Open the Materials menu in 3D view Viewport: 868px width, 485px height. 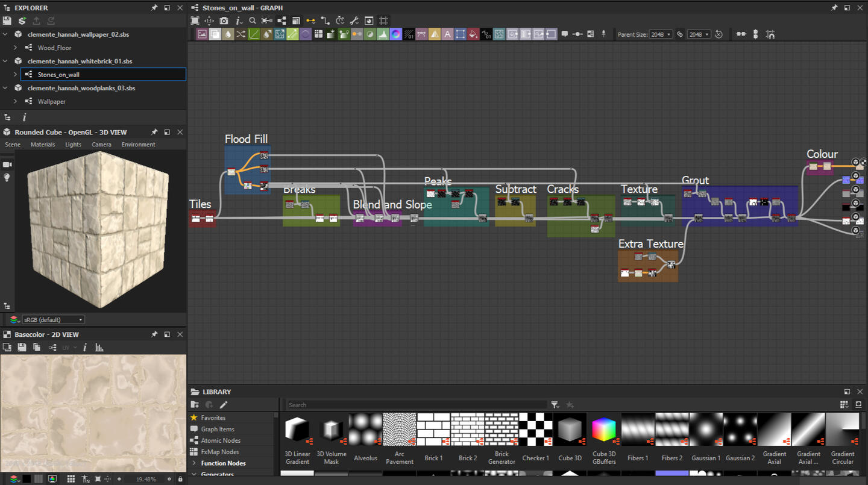pos(43,145)
